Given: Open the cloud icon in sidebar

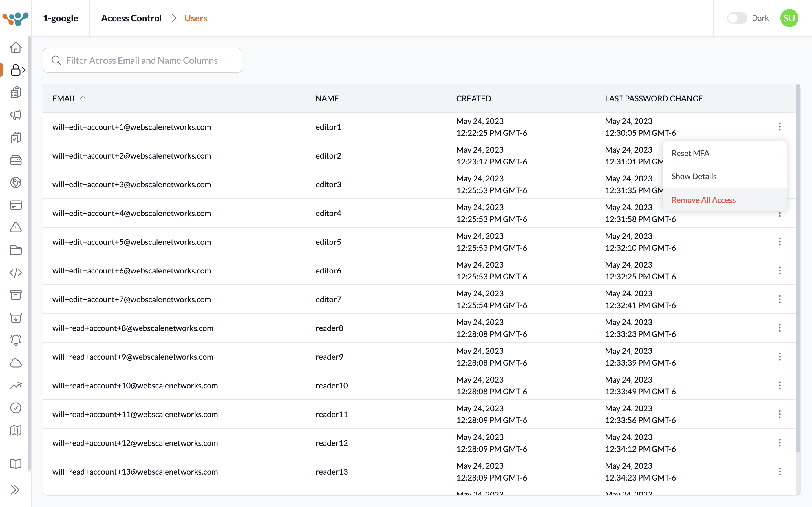Looking at the screenshot, I should (16, 363).
